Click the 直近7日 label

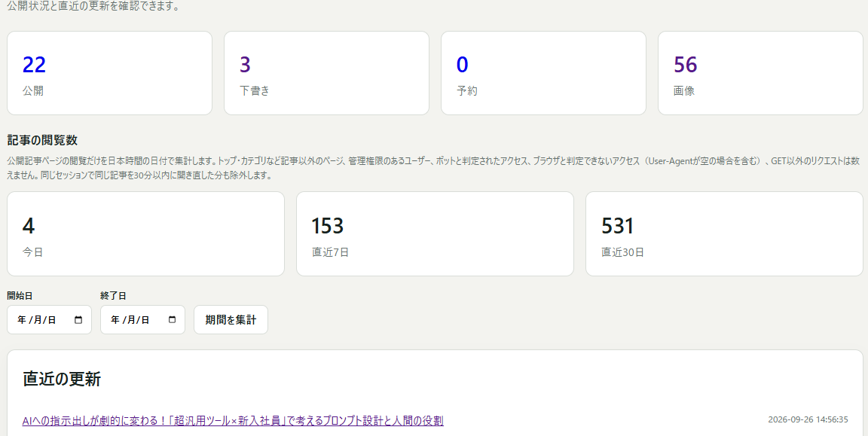[331, 252]
